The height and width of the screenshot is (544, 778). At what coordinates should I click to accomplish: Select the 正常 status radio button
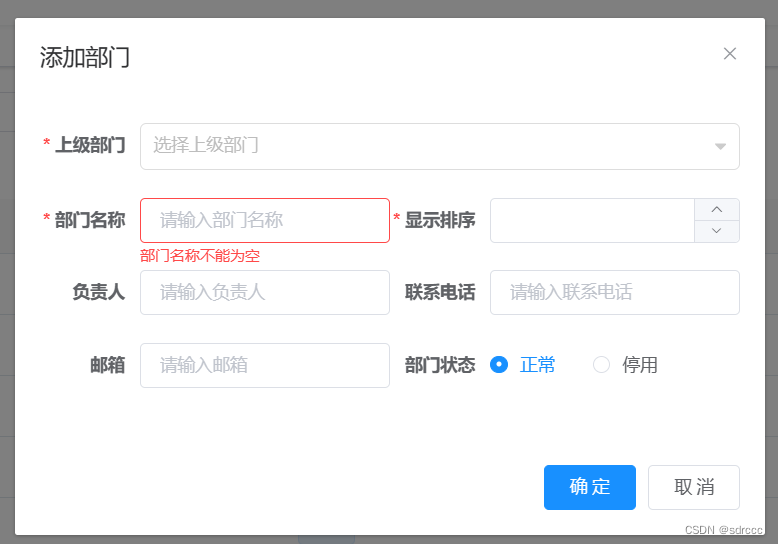click(499, 365)
